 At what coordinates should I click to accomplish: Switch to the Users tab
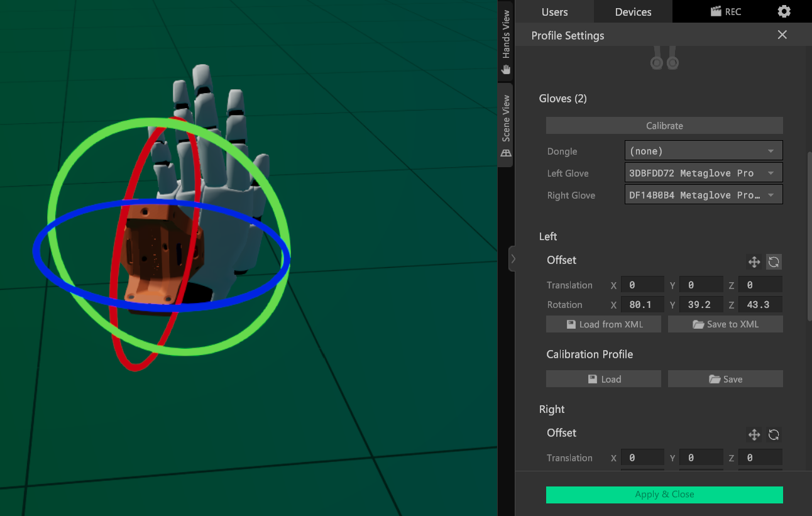(554, 12)
